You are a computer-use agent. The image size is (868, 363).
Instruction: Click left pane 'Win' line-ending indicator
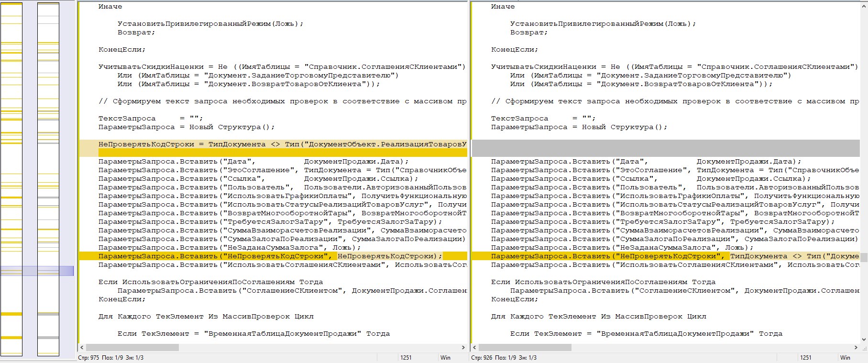click(x=445, y=358)
